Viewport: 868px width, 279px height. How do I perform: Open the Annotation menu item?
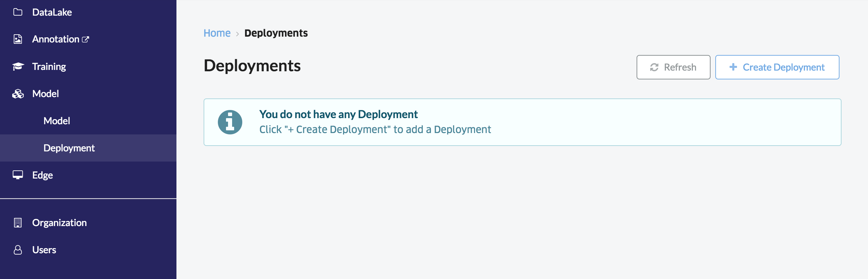coord(88,39)
